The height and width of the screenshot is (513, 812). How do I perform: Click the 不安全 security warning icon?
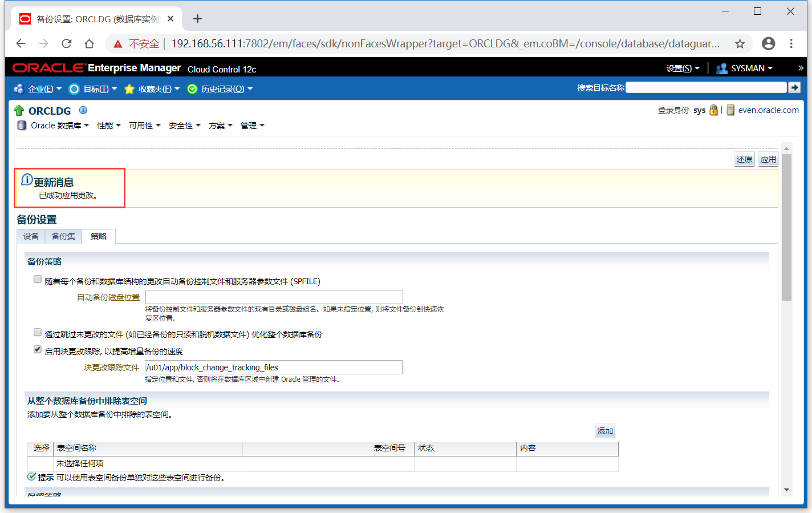(x=118, y=44)
